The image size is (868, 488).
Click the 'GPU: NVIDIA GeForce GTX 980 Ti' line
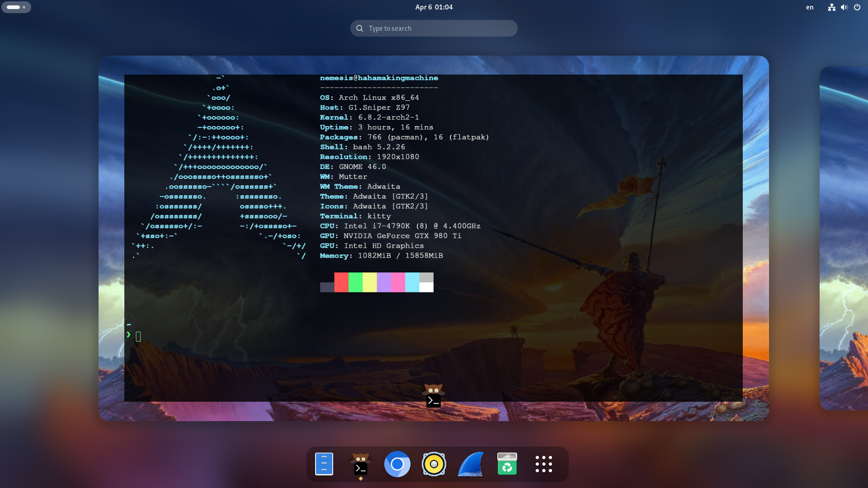[391, 236]
